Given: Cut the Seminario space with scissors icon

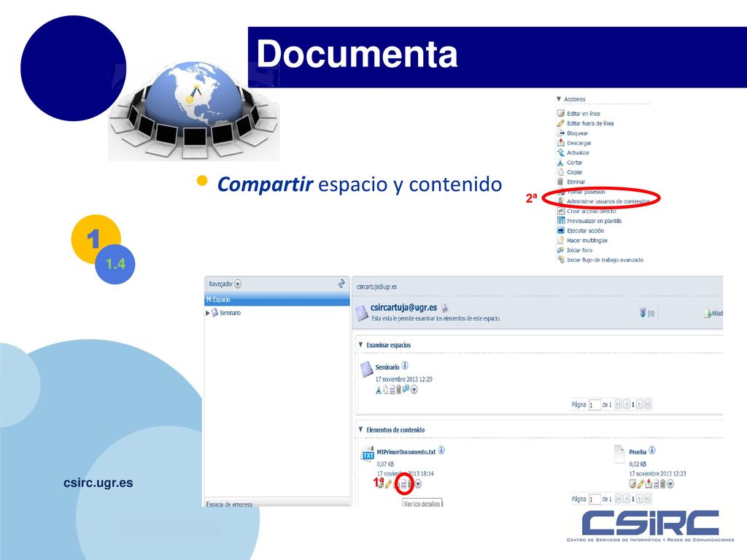Looking at the screenshot, I should tap(379, 390).
